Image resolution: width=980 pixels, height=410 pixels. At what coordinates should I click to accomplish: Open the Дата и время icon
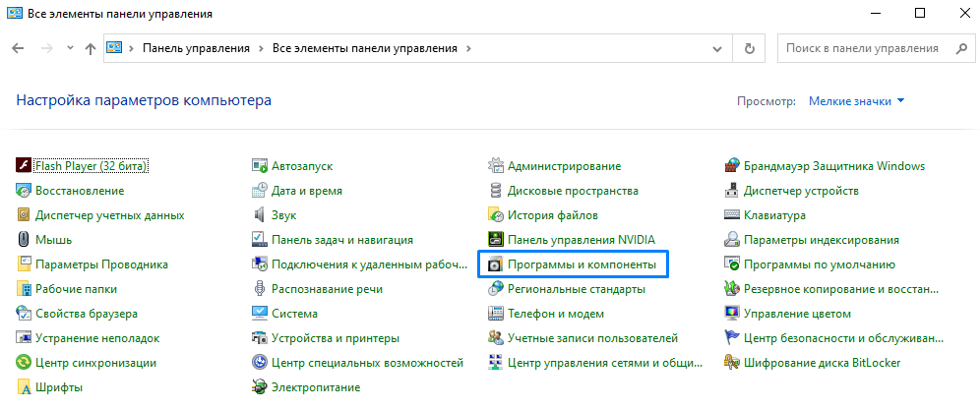click(260, 191)
